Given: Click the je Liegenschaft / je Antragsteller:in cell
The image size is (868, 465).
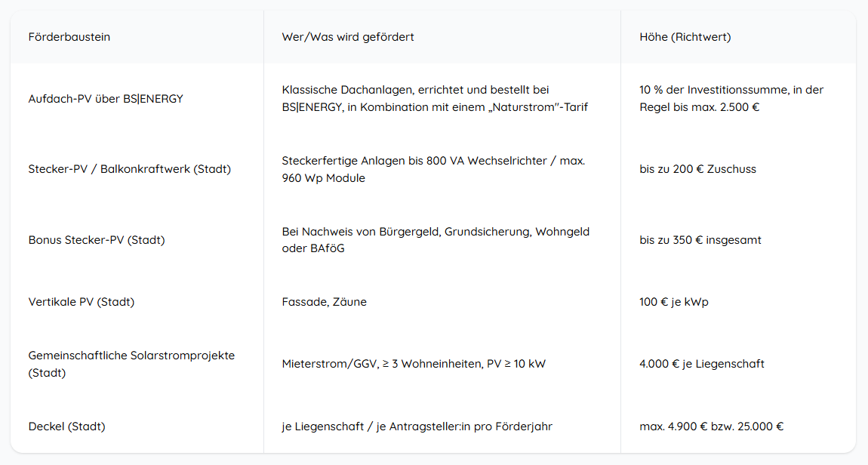Looking at the screenshot, I should click(x=417, y=427).
